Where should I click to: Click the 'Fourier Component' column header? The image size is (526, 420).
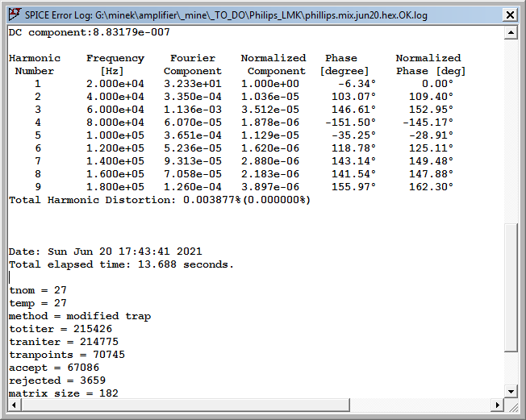pos(193,64)
